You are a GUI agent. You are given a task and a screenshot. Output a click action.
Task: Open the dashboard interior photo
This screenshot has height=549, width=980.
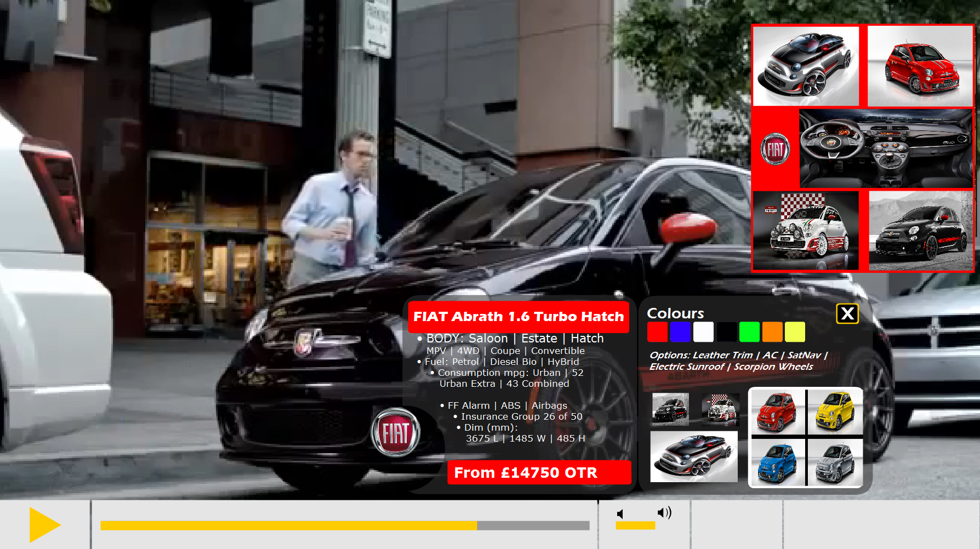coord(885,148)
